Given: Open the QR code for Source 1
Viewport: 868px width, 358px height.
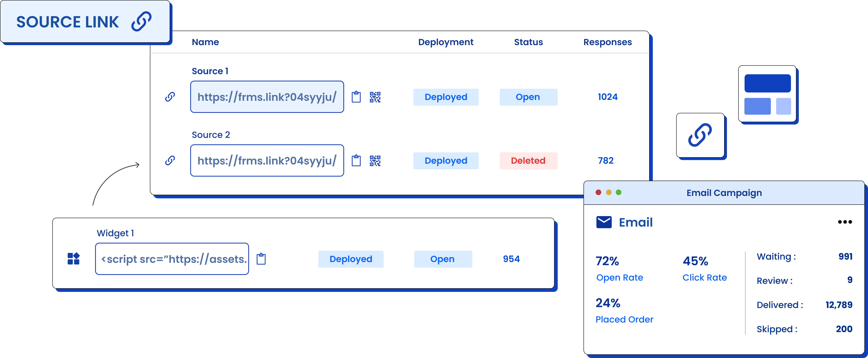Looking at the screenshot, I should tap(375, 97).
